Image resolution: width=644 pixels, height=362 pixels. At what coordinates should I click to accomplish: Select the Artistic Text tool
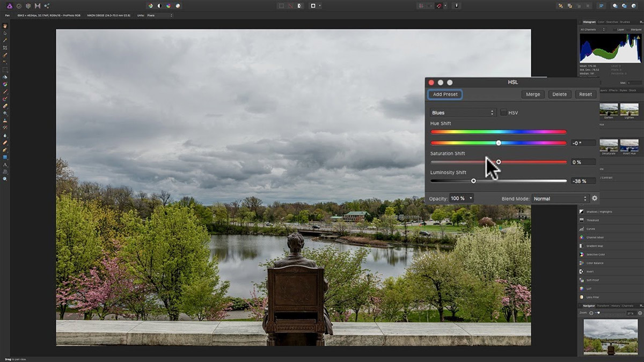tap(5, 165)
